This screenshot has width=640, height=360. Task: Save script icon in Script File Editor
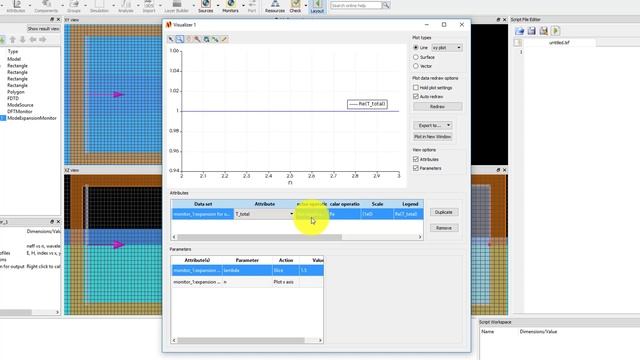tap(531, 31)
